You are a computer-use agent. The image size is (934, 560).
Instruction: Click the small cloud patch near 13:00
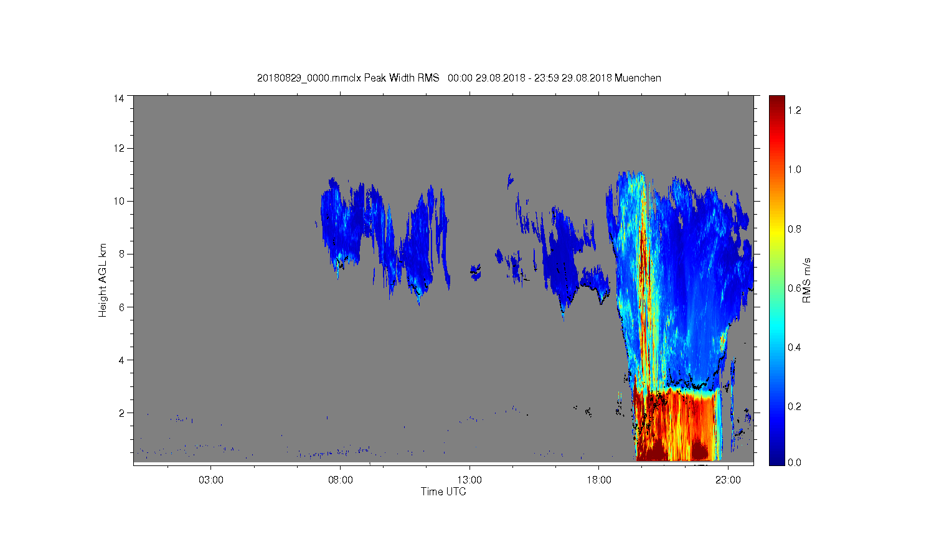pos(476,272)
